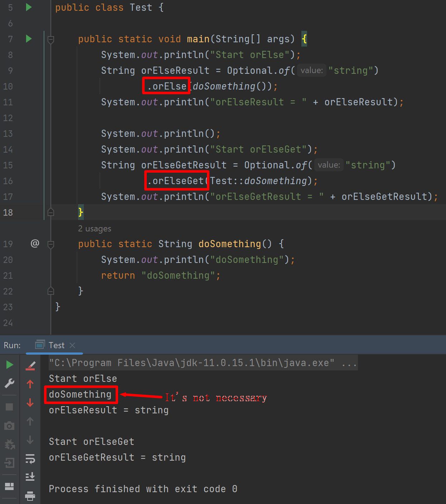The image size is (446, 504).
Task: Click 'value:' parameter hint on line 9
Action: [311, 71]
